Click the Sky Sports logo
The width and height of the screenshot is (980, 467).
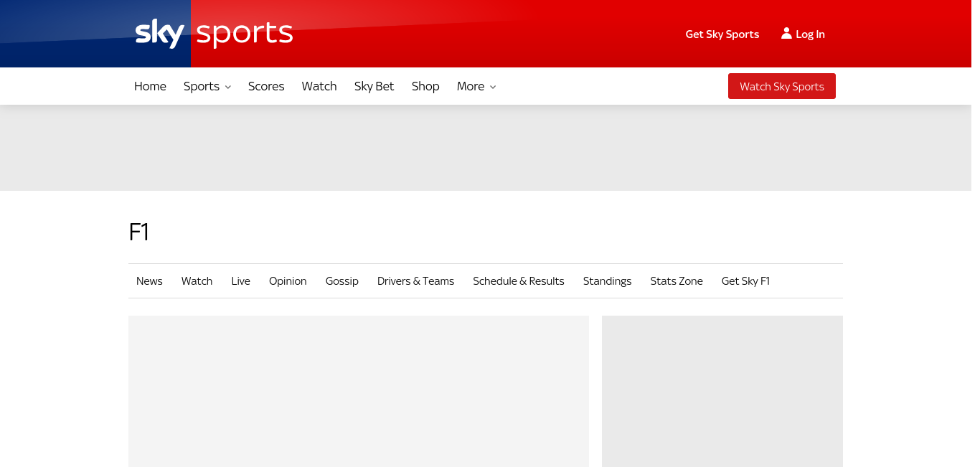pyautogui.click(x=214, y=34)
